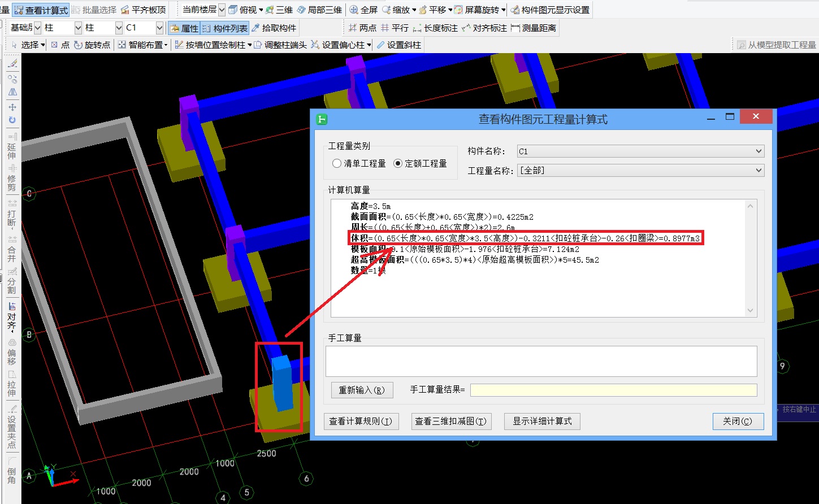Click the 对齐 align tool in sidebar

(x=12, y=316)
